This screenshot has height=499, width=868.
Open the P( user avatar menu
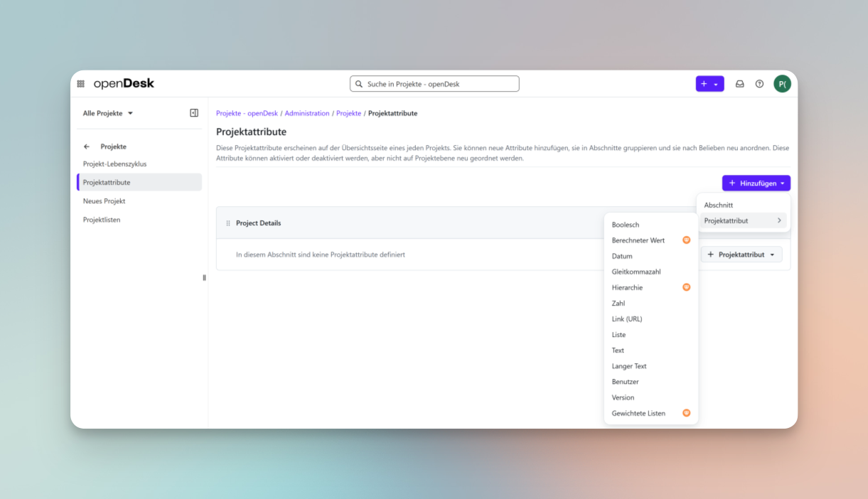pyautogui.click(x=782, y=83)
